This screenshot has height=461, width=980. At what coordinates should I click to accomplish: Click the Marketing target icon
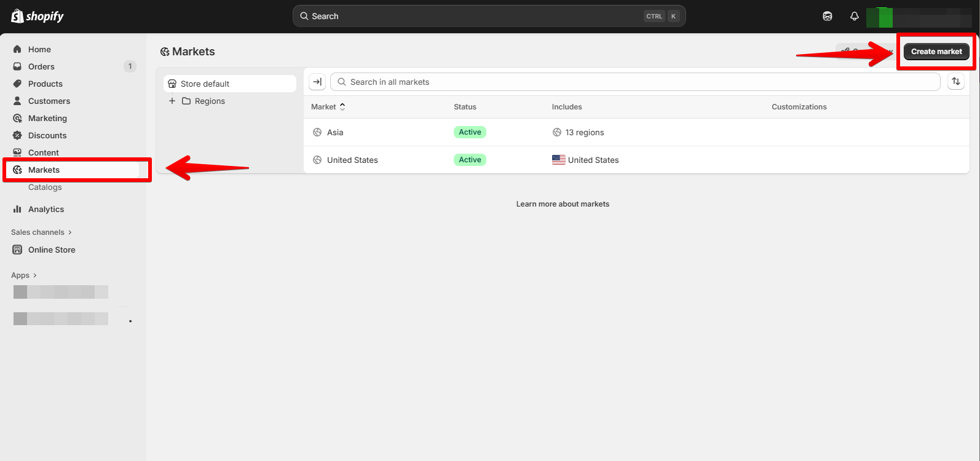[17, 118]
